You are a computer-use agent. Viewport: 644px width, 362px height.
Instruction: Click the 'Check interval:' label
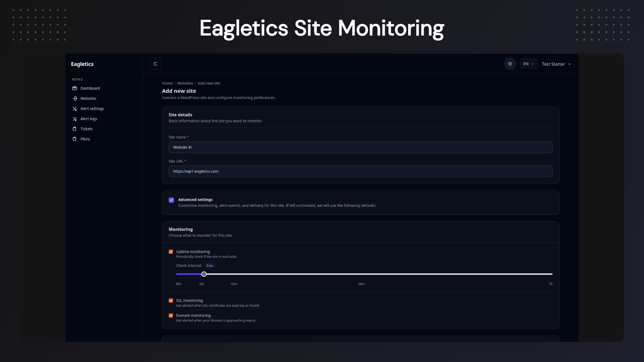189,265
